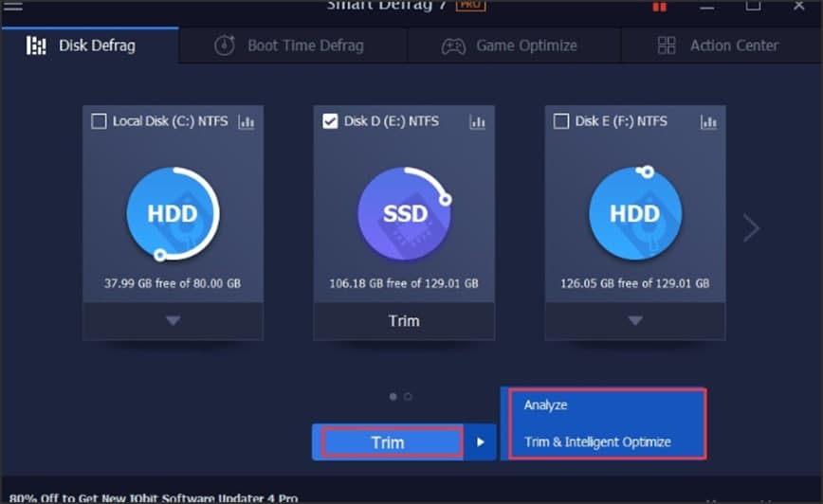Check the Disk E (F:) checkbox
823x504 pixels.
coord(561,121)
